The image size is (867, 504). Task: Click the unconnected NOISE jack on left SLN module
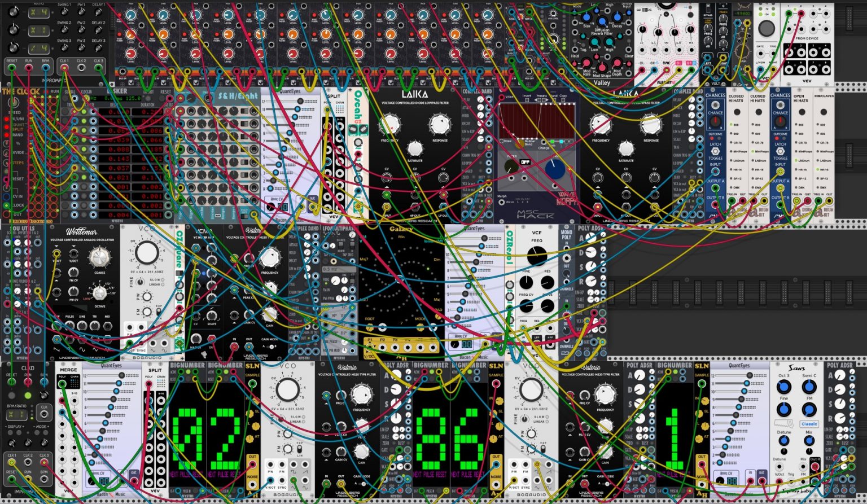coord(252,484)
